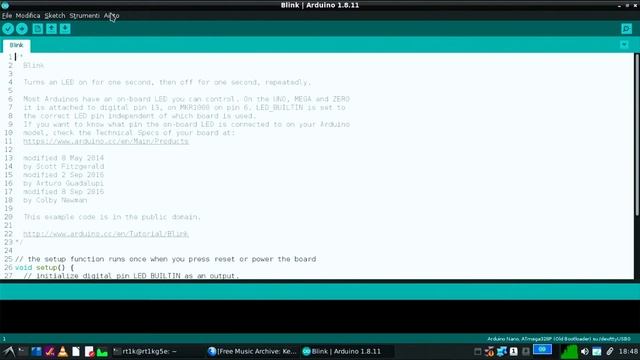The height and width of the screenshot is (360, 640).
Task: Click the 'void setup()' code line
Action: (x=44, y=267)
